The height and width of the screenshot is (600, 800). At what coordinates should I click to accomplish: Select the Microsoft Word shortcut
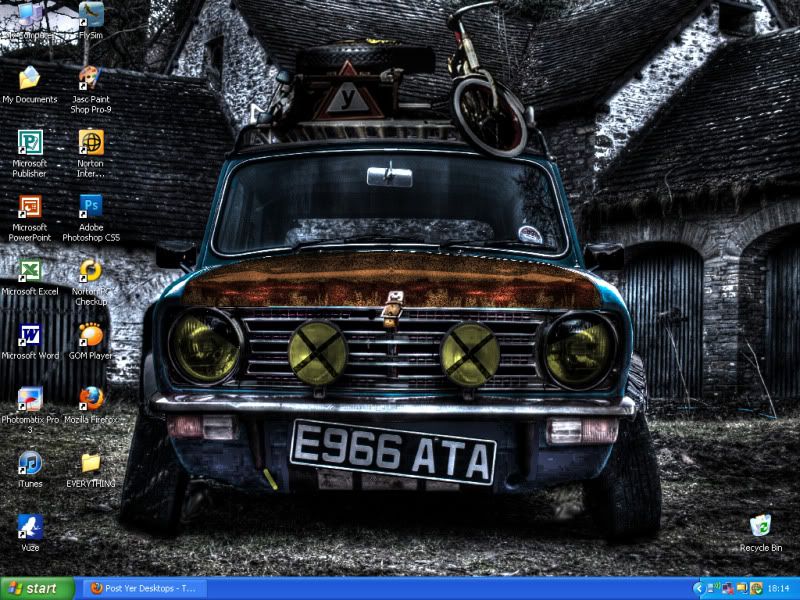click(x=30, y=336)
